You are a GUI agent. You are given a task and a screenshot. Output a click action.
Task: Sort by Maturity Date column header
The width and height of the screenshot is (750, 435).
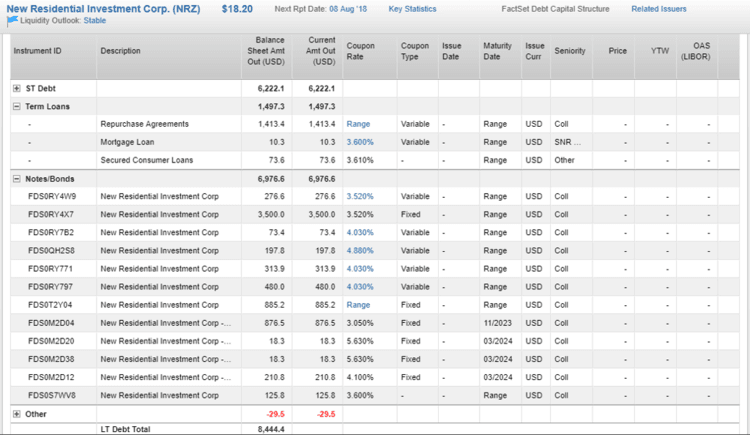click(498, 52)
